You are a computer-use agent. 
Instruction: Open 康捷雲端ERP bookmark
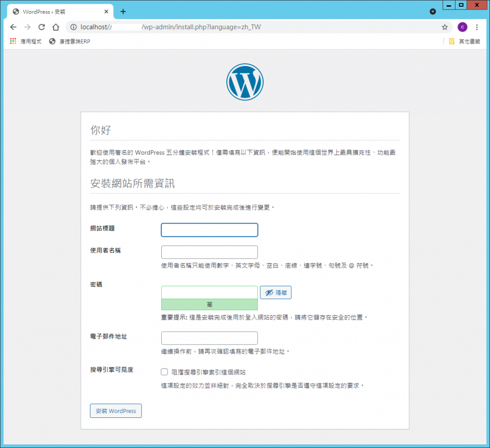tap(70, 42)
